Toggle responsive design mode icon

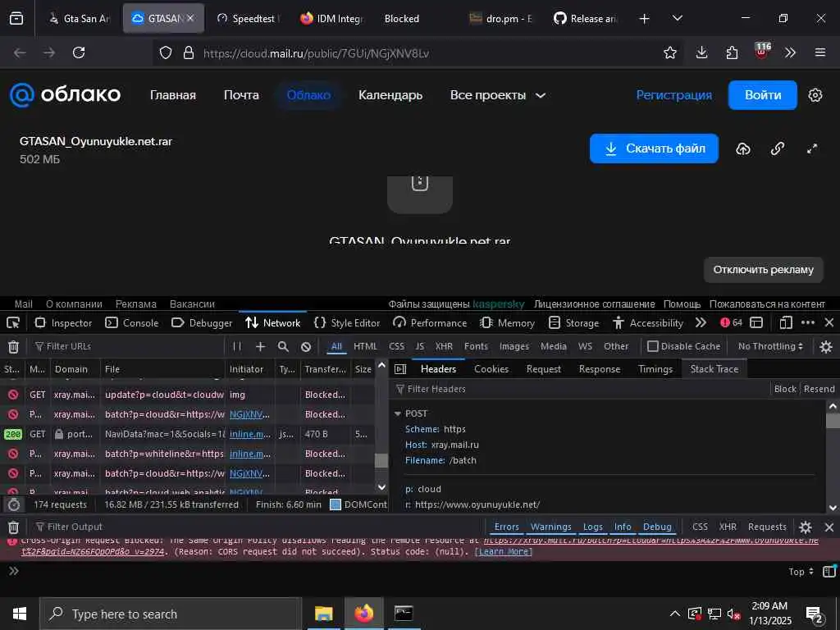(x=785, y=322)
